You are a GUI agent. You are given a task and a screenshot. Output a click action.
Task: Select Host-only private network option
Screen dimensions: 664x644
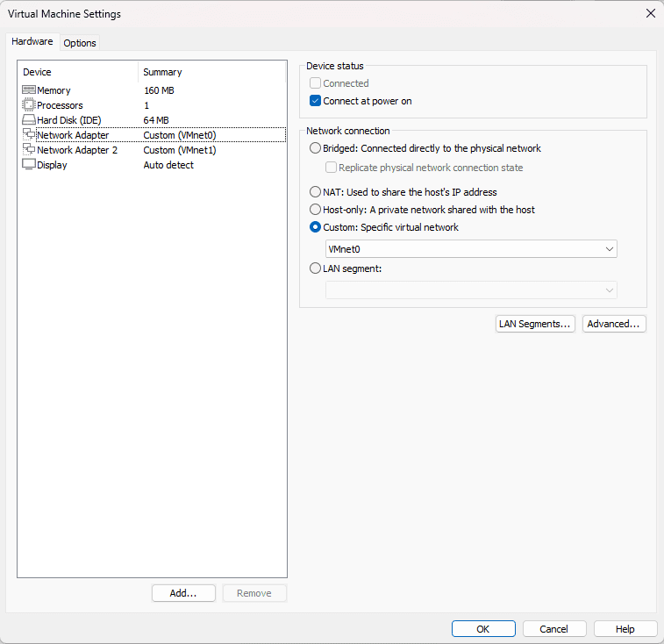pos(316,210)
